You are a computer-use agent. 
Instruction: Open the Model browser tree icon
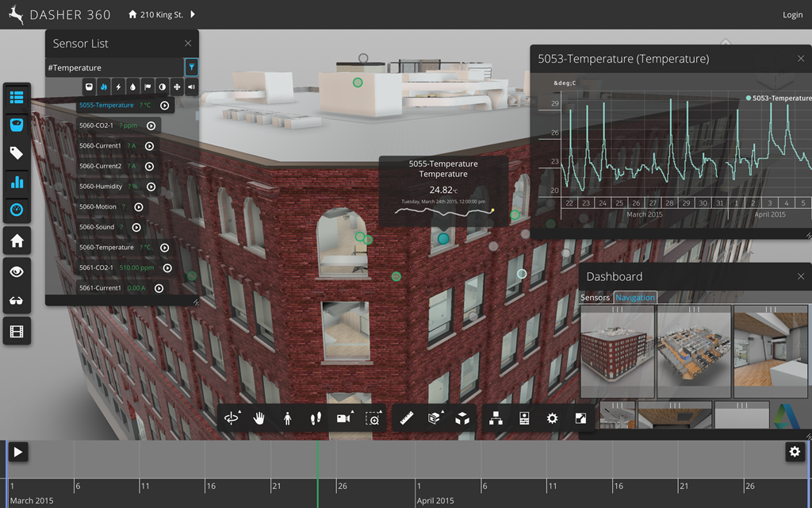[496, 418]
